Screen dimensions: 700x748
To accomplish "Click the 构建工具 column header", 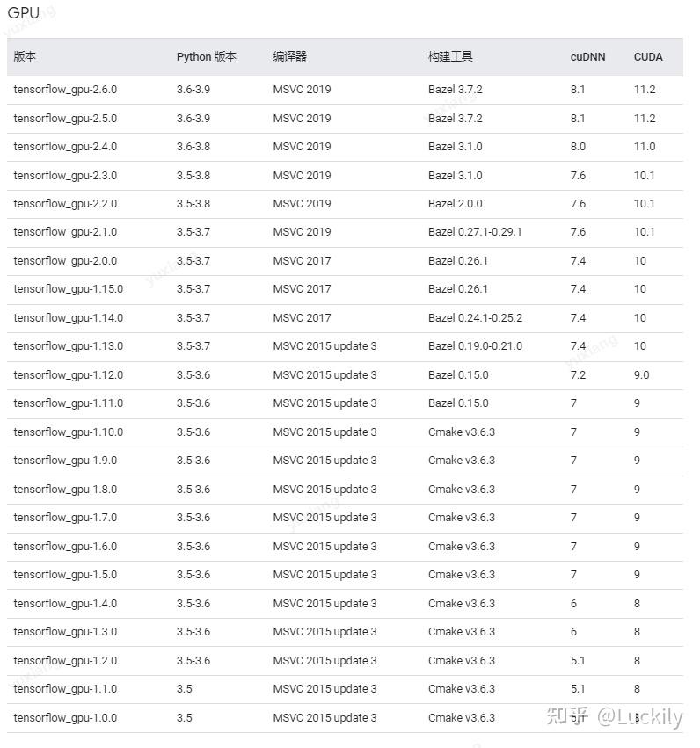I will pos(450,57).
